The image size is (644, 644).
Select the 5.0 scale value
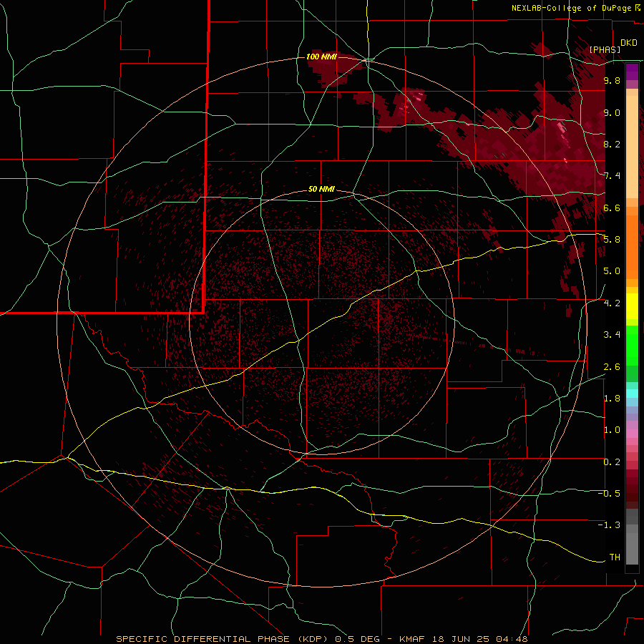click(612, 271)
